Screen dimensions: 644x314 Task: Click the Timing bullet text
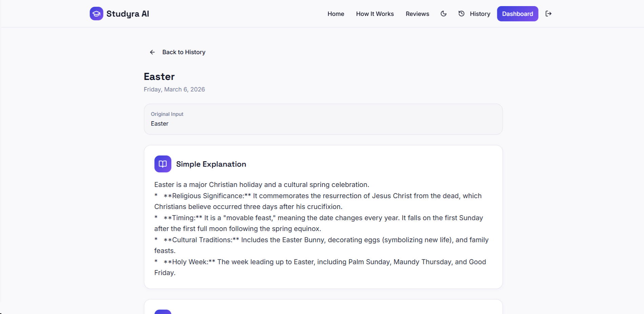[x=319, y=223]
